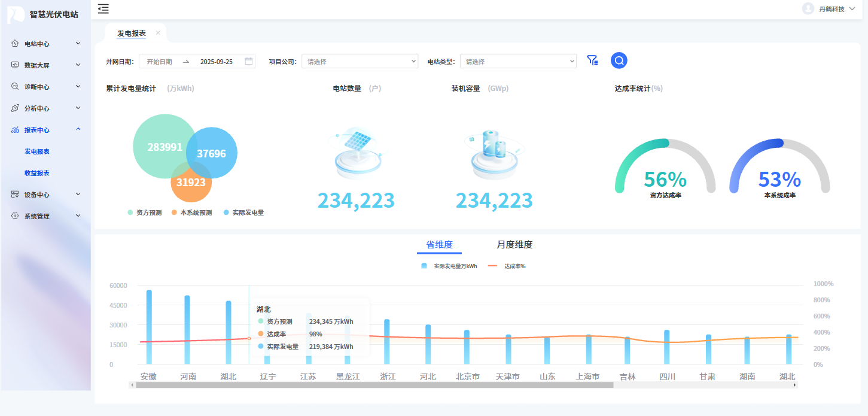
Task: Expand the 数据大屏 menu
Action: pos(45,65)
